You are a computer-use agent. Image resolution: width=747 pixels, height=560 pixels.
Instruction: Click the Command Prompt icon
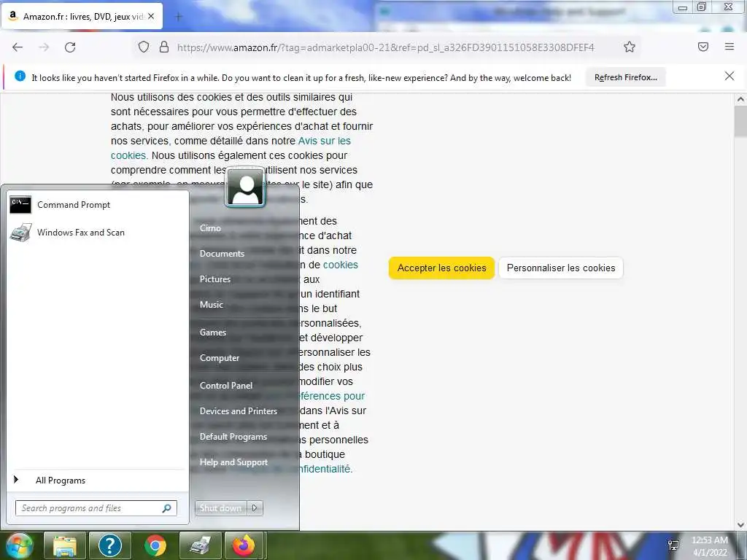tap(20, 205)
